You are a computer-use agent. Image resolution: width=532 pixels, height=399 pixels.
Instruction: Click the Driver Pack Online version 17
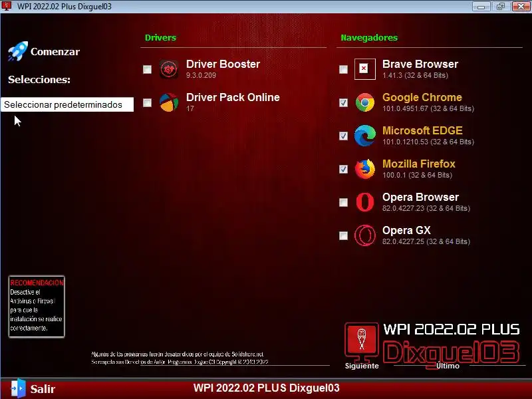pos(190,108)
